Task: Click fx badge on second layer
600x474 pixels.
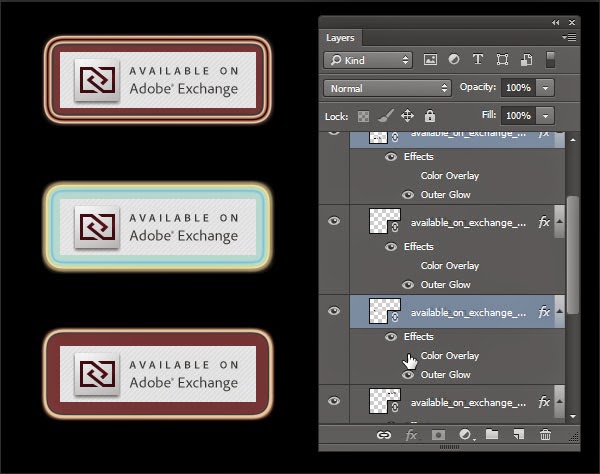Action: 544,222
